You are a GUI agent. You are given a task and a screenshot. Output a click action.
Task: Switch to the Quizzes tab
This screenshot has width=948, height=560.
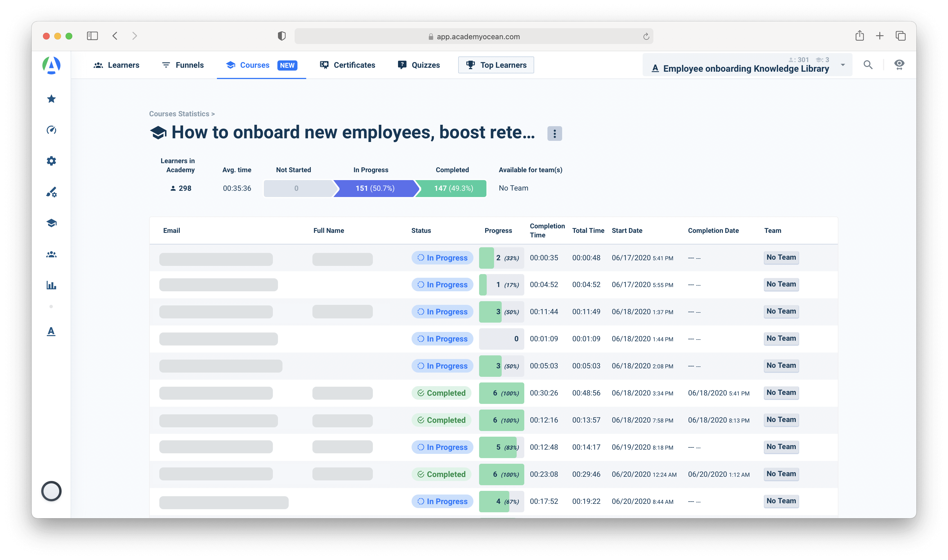click(419, 65)
